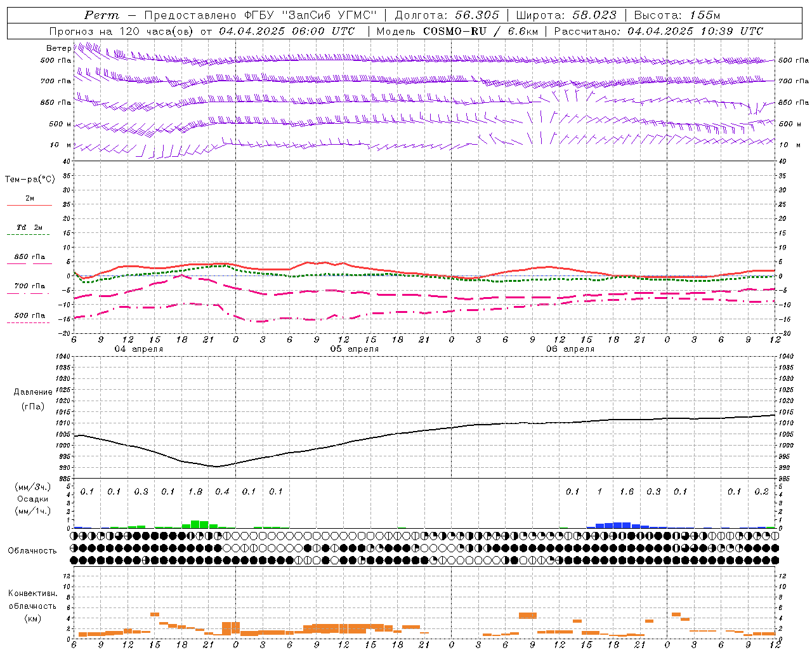Select the "Давление" pressure panel label
Screen dimensions: 812x650
coord(33,392)
